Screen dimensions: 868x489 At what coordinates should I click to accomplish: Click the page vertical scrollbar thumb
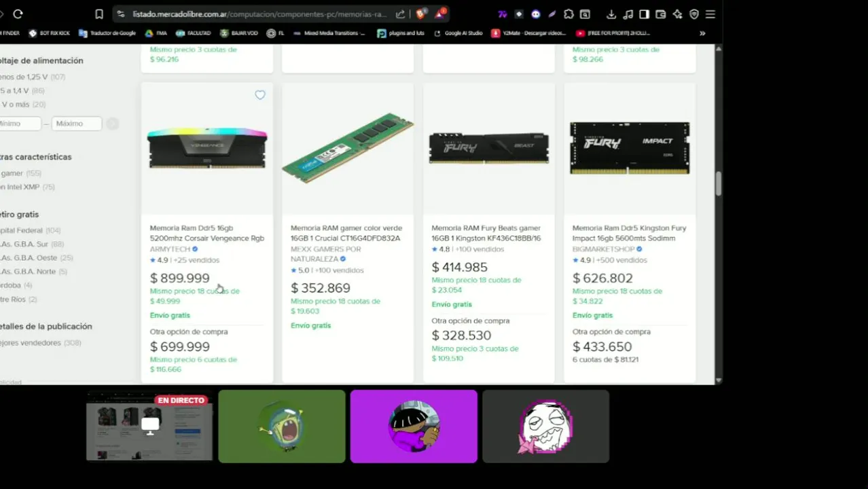point(718,184)
